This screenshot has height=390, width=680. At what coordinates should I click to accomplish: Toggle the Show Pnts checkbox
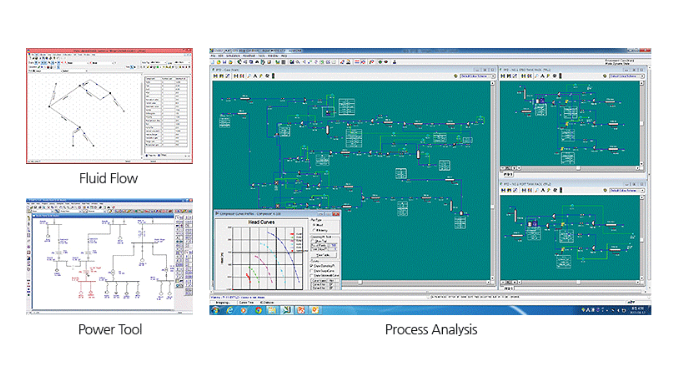(x=313, y=241)
